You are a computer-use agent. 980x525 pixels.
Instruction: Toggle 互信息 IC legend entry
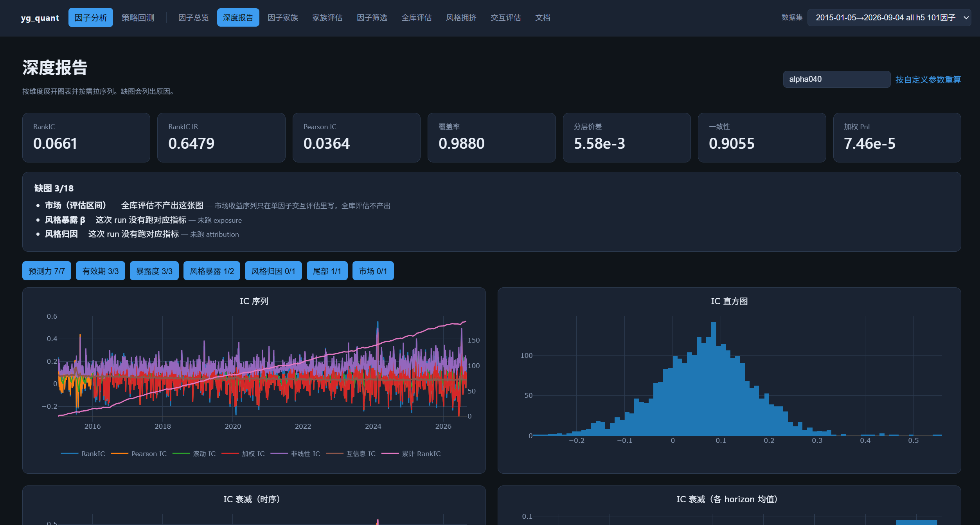point(351,454)
